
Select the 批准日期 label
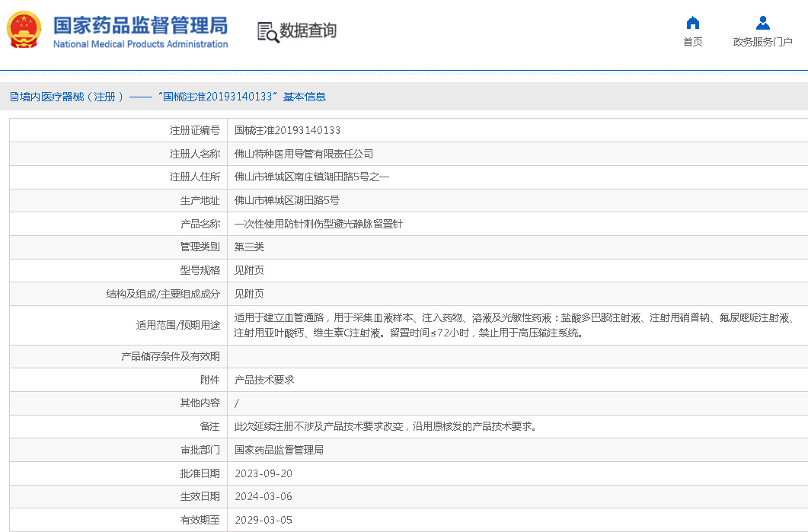point(200,473)
